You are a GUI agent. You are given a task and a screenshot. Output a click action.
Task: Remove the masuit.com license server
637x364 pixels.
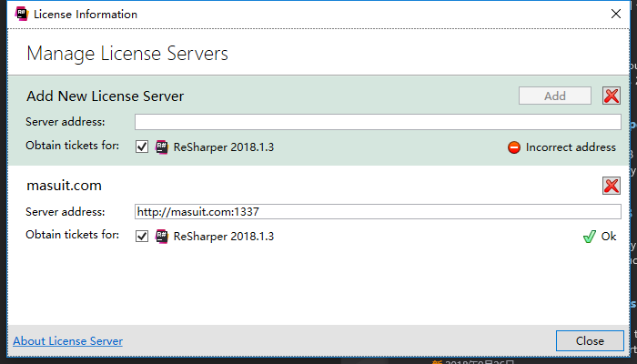[x=612, y=186]
